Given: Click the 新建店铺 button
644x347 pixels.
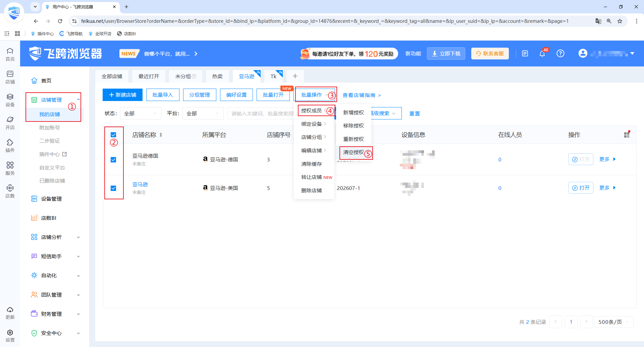Looking at the screenshot, I should [122, 95].
